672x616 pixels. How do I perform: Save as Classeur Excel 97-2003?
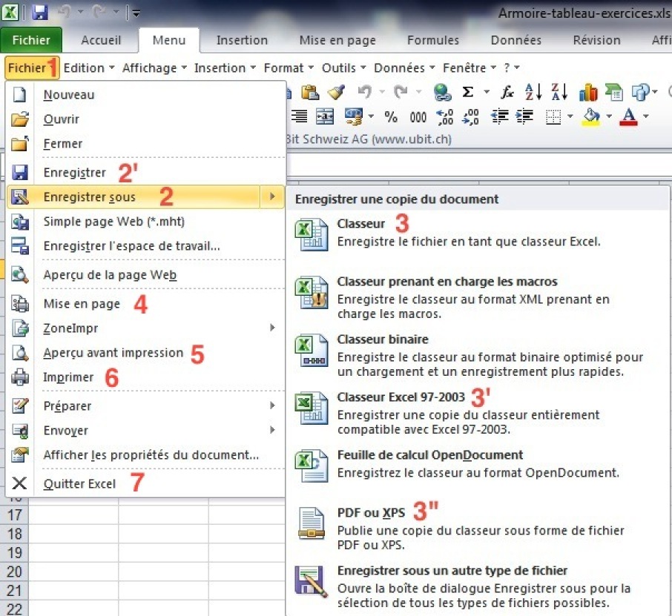478,412
